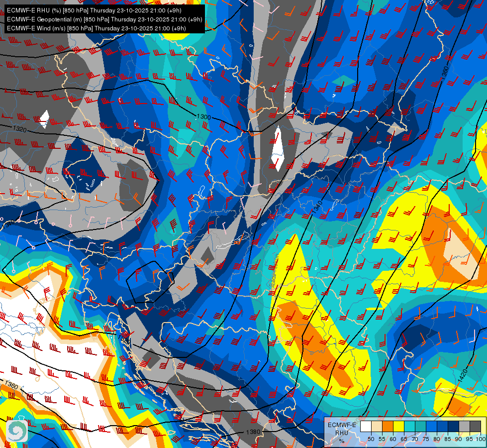Click the ECMWF-E Wind (m/s) header line
The height and width of the screenshot is (448, 487).
[97, 28]
